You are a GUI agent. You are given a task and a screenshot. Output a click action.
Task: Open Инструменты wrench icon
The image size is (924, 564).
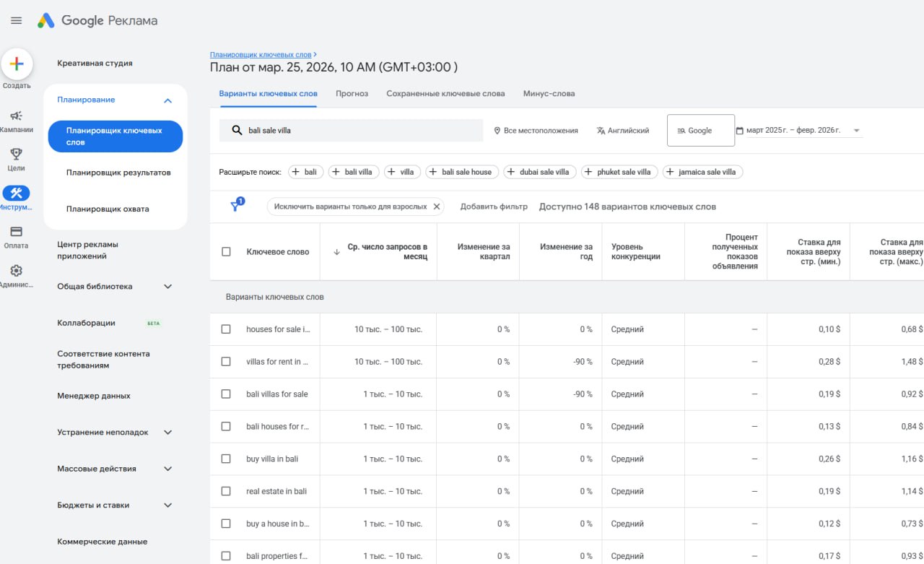click(16, 193)
